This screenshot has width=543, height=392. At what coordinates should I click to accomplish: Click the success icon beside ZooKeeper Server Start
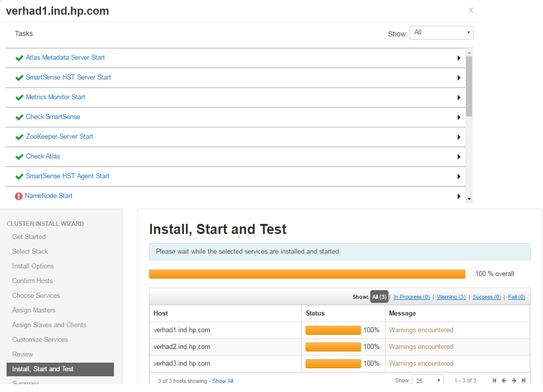point(19,137)
